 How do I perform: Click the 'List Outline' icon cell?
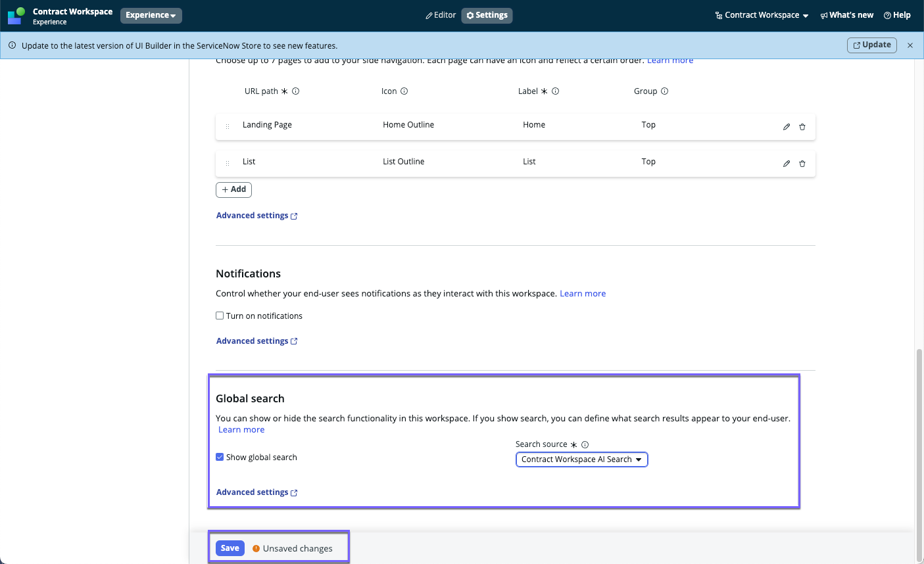pos(404,162)
